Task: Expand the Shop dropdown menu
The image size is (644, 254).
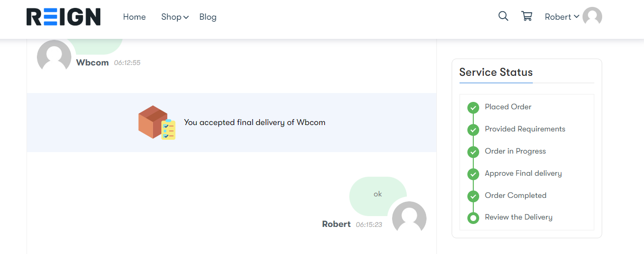Action: click(x=175, y=17)
